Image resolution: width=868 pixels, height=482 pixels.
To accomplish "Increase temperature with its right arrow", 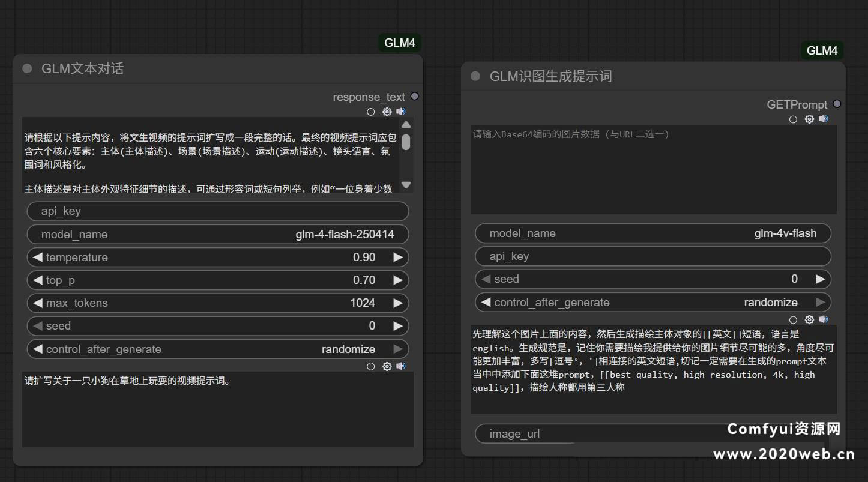I will [398, 257].
